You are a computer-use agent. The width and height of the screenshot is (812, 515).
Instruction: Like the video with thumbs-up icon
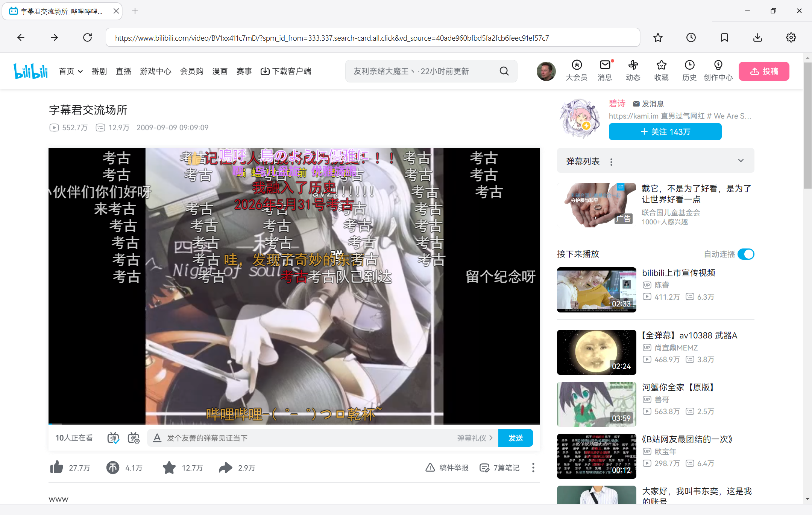pos(57,468)
